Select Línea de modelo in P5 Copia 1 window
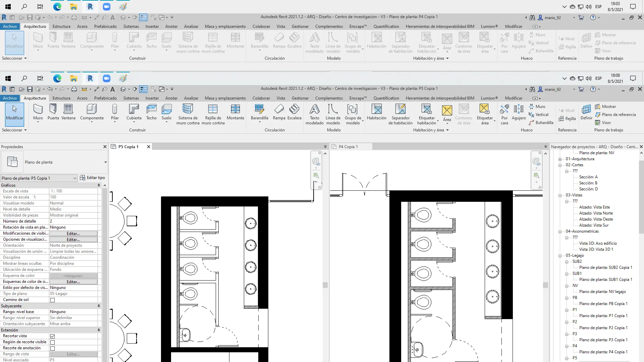 tap(333, 114)
